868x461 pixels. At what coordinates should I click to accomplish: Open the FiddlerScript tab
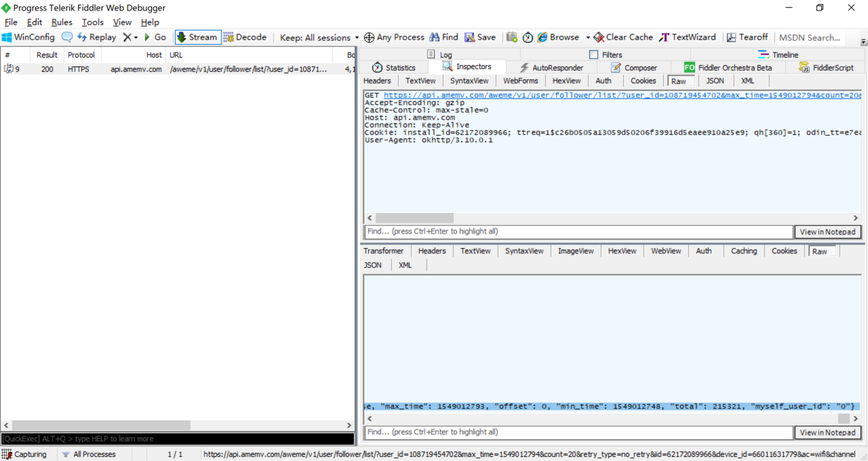[827, 67]
